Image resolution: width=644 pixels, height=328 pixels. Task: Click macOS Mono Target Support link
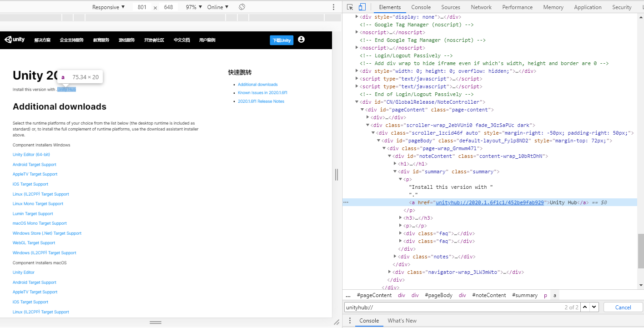click(x=40, y=223)
